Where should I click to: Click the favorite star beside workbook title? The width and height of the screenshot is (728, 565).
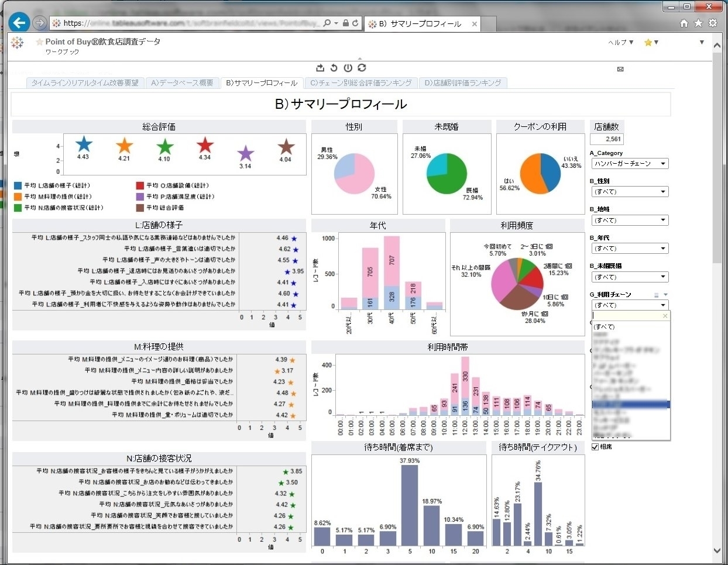40,42
